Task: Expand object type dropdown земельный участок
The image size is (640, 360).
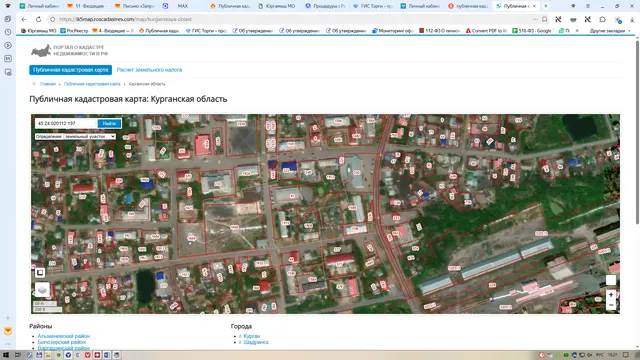Action: tap(89, 136)
